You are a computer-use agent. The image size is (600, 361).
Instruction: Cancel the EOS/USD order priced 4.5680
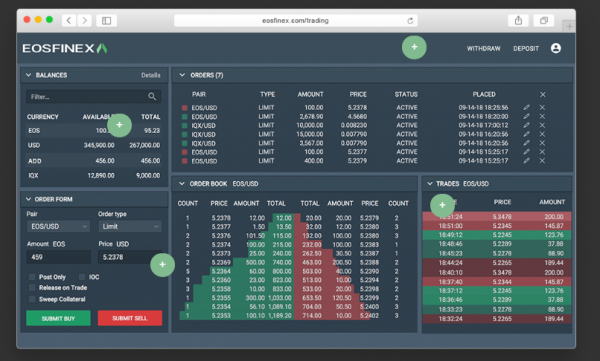pos(542,116)
